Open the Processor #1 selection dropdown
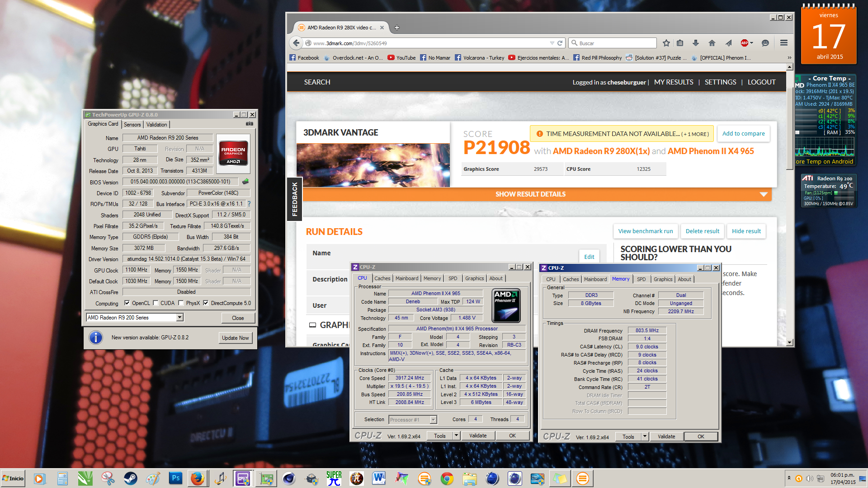The width and height of the screenshot is (868, 488). pos(433,420)
